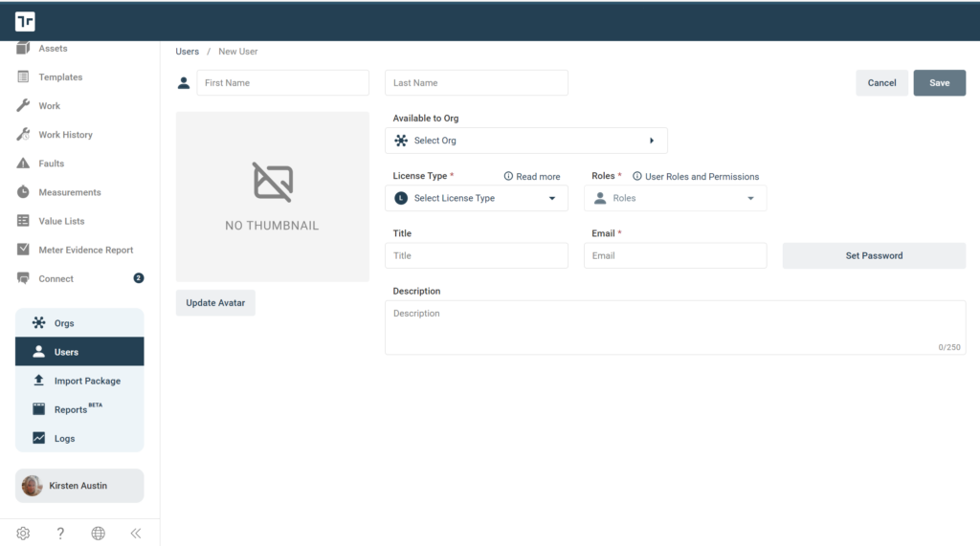Click the Read more info icon
This screenshot has width=980, height=546.
pyautogui.click(x=508, y=176)
